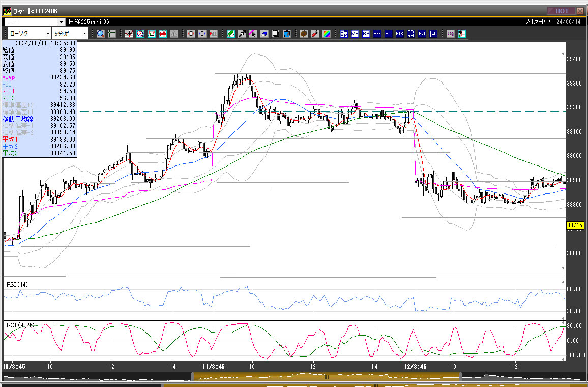Toggle the Log scale button
The image size is (588, 387).
click(x=450, y=34)
